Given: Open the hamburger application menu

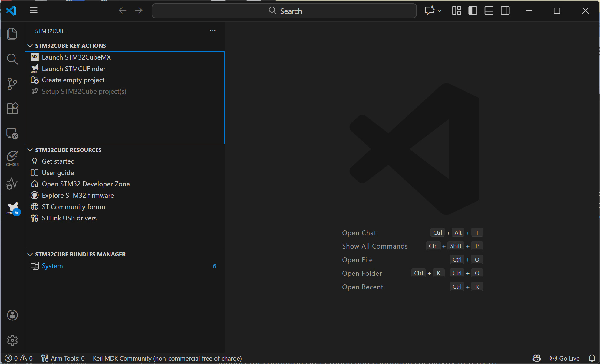Looking at the screenshot, I should (x=33, y=11).
